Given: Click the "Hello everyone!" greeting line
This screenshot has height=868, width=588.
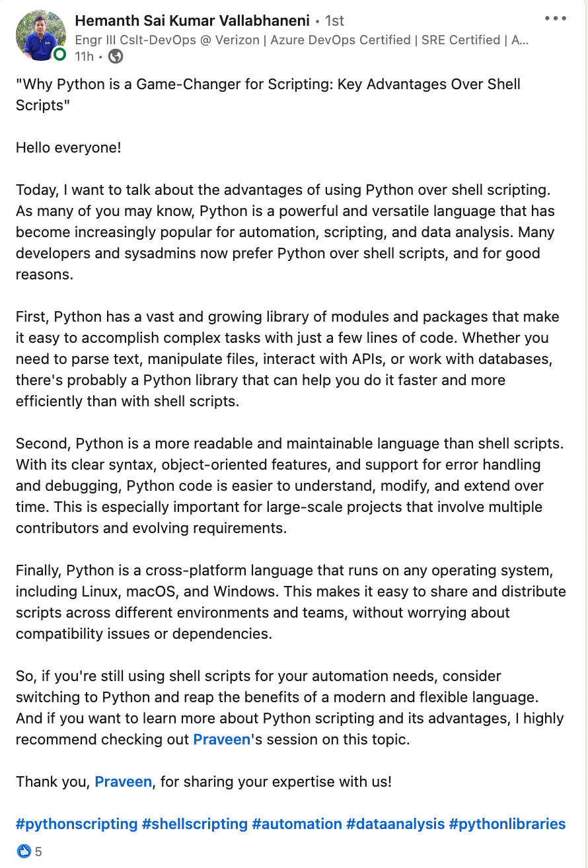Looking at the screenshot, I should [69, 147].
